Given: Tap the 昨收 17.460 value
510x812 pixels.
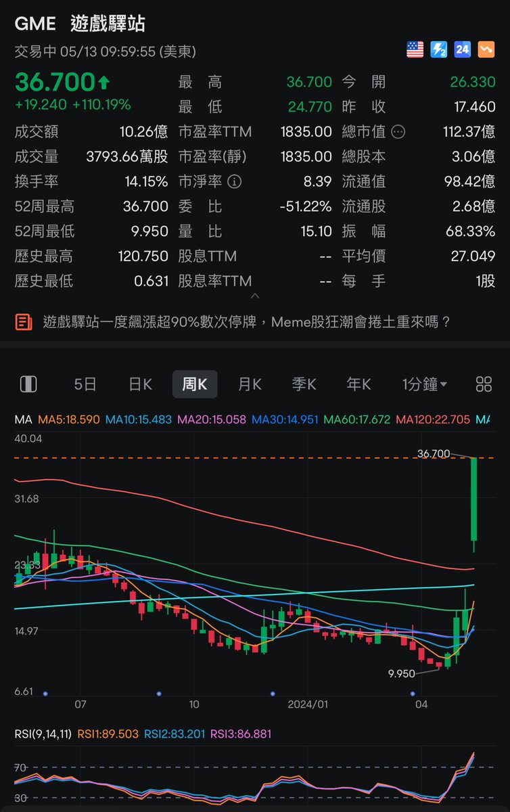Looking at the screenshot, I should [x=475, y=107].
